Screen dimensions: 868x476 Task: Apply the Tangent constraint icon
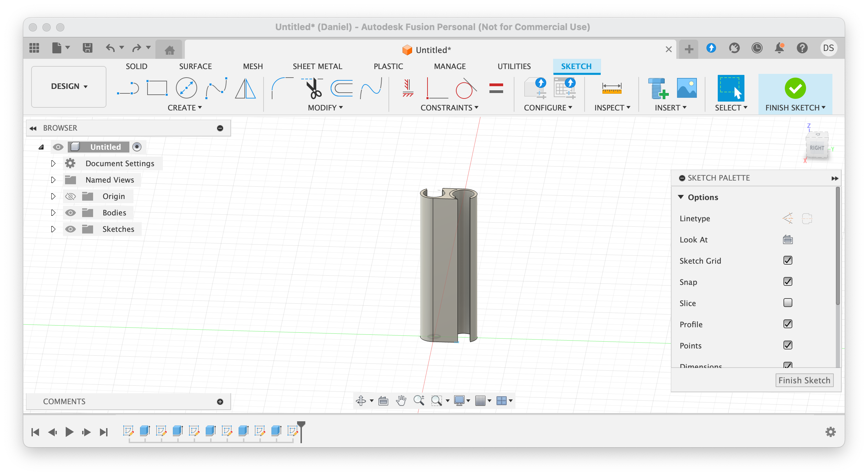466,88
